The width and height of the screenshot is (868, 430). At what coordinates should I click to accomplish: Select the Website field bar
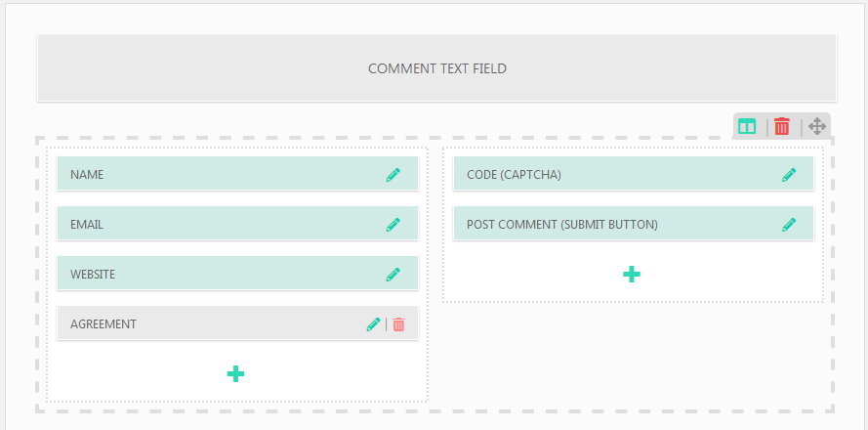point(215,275)
